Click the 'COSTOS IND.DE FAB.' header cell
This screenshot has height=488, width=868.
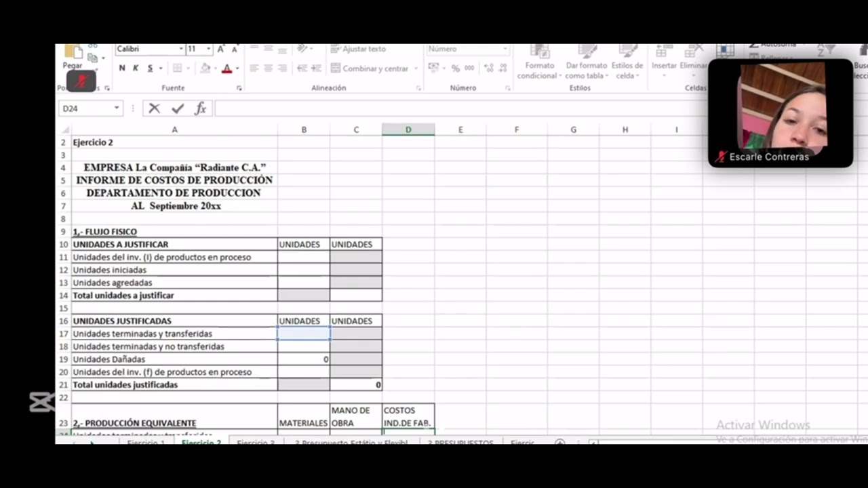coord(408,417)
